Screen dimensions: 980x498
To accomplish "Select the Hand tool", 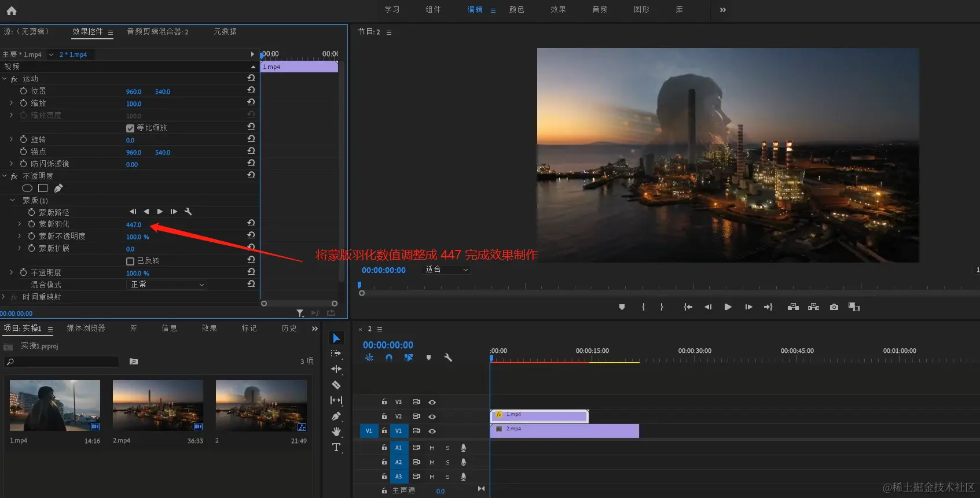I will 336,431.
